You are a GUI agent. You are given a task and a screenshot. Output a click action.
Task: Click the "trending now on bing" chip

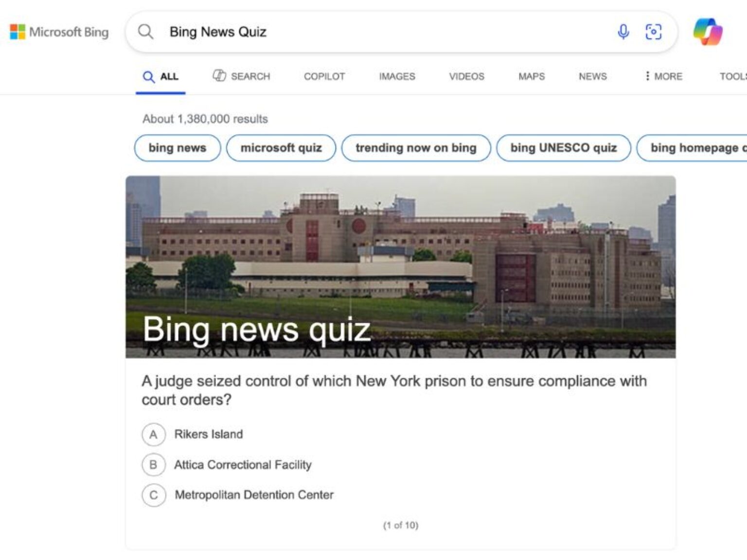click(x=416, y=148)
